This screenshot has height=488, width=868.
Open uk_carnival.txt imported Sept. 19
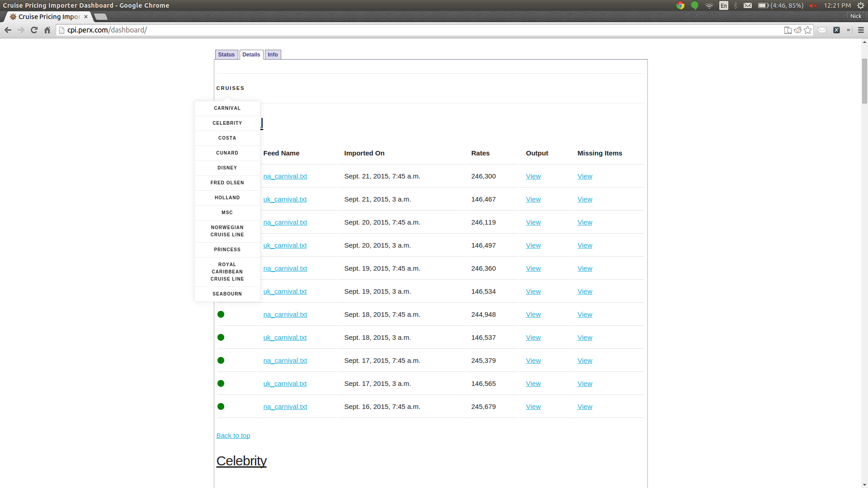point(285,291)
